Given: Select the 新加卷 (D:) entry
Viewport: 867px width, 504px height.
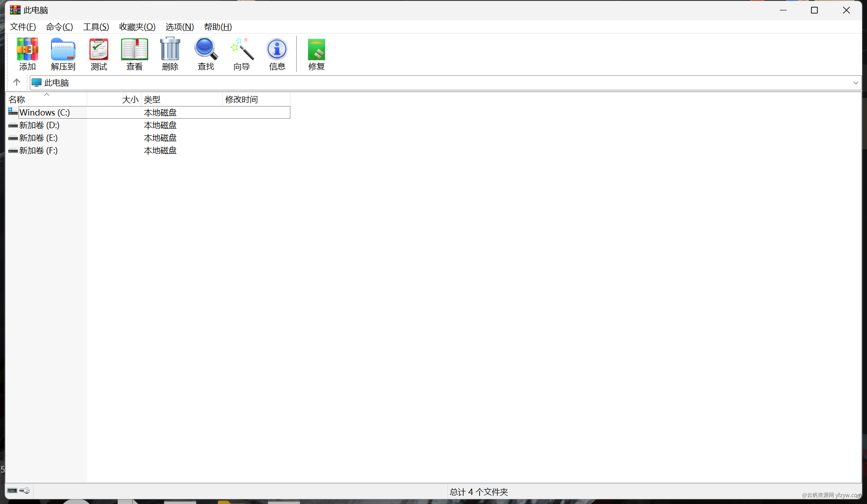Looking at the screenshot, I should [x=39, y=125].
